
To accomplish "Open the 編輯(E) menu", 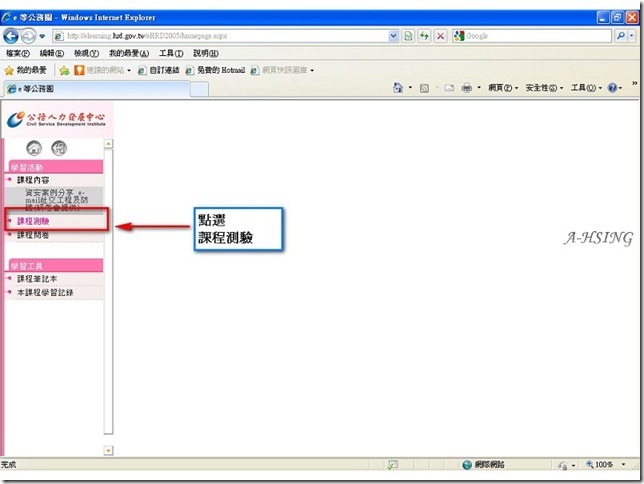I will click(52, 53).
